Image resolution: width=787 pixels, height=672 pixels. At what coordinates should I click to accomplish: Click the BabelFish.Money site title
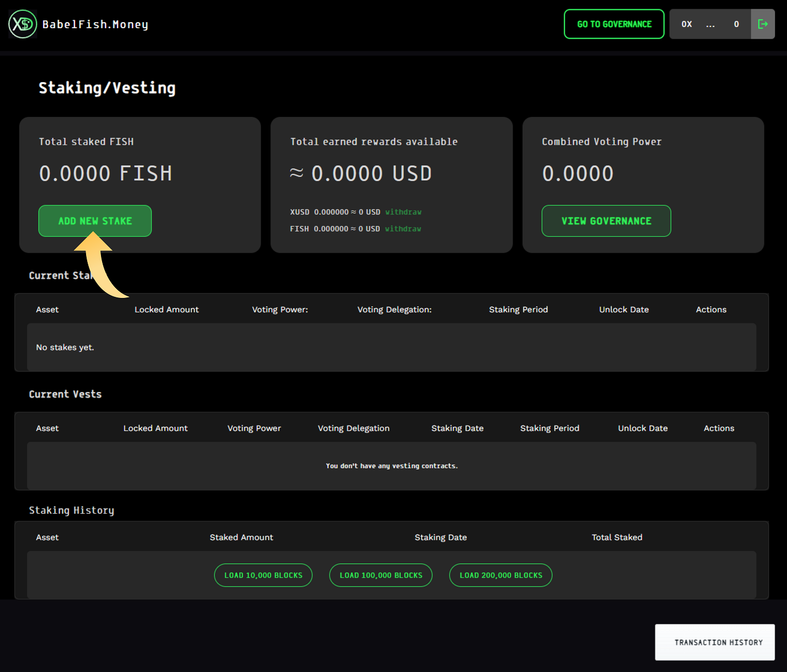tap(95, 24)
